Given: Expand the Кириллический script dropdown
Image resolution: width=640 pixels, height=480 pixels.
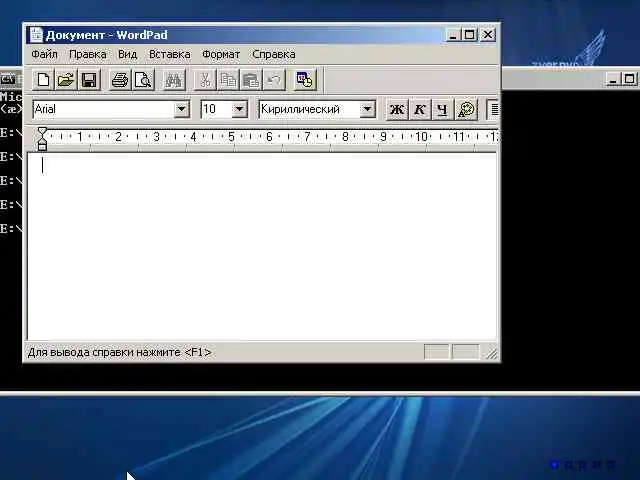Looking at the screenshot, I should (367, 109).
